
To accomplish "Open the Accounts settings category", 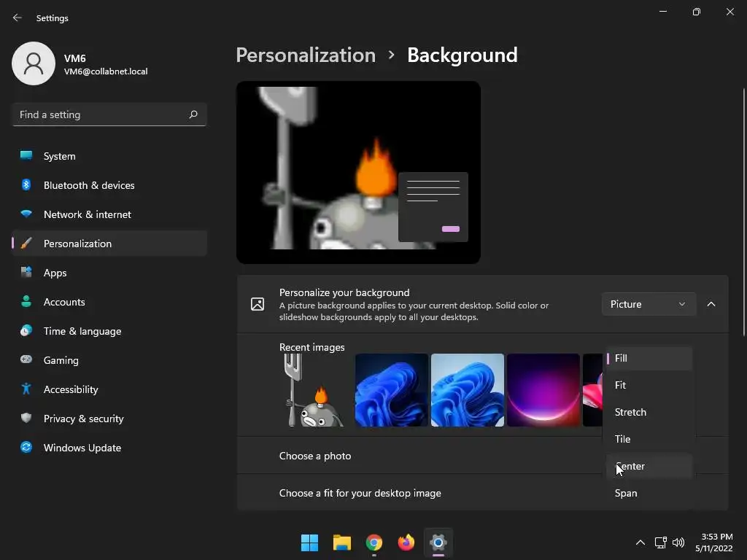I will point(109,302).
